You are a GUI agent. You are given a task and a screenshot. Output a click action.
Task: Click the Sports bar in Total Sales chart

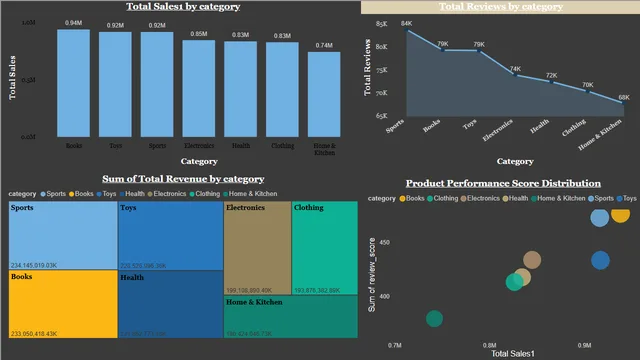[157, 84]
